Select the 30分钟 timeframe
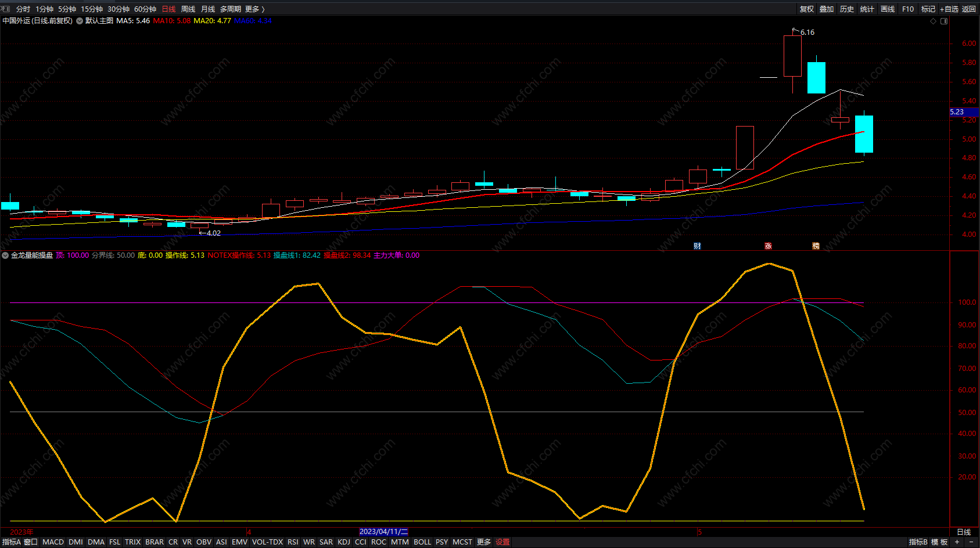The width and height of the screenshot is (980, 548). coord(119,9)
